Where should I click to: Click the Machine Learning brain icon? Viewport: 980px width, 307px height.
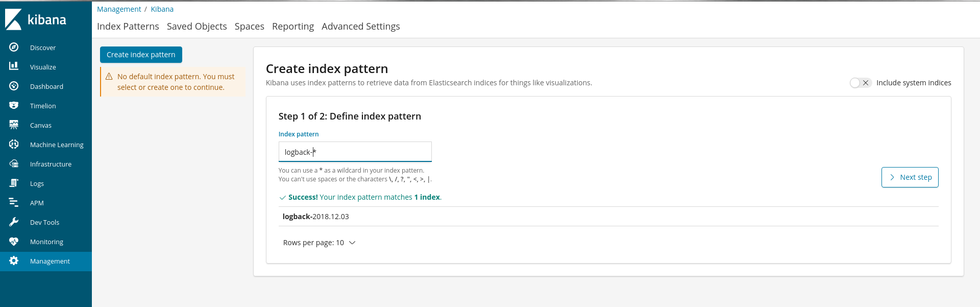14,144
